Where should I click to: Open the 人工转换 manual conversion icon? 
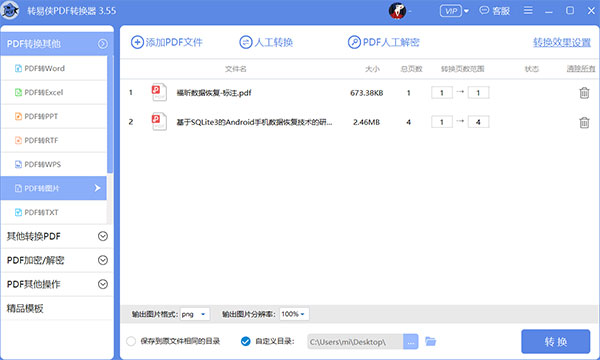tap(246, 42)
